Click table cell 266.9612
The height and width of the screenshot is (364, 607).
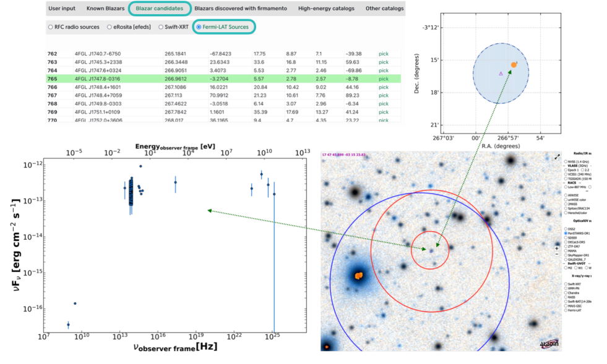(175, 79)
